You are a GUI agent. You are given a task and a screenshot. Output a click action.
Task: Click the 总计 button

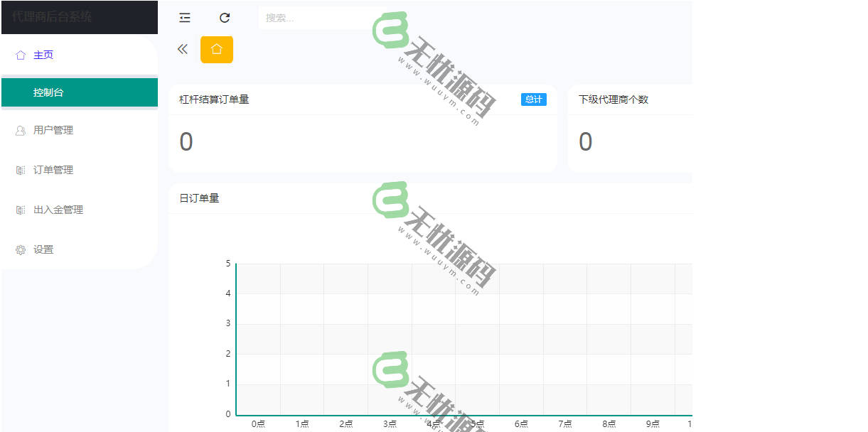pyautogui.click(x=534, y=99)
